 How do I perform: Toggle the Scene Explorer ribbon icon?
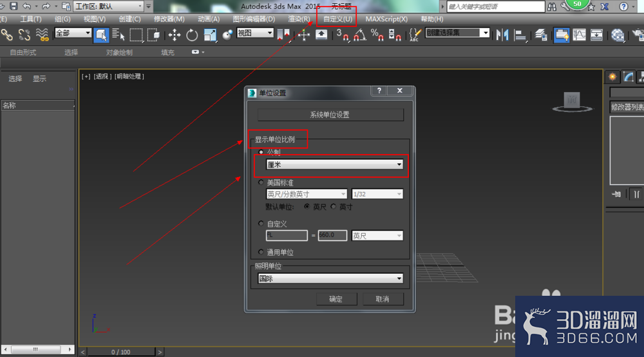(562, 35)
